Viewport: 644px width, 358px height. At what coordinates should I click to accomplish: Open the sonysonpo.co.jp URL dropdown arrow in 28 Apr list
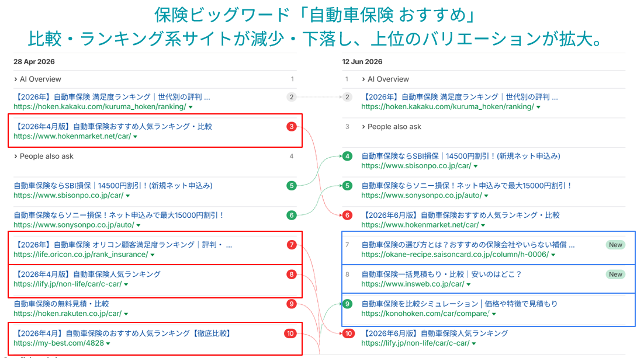pyautogui.click(x=139, y=225)
